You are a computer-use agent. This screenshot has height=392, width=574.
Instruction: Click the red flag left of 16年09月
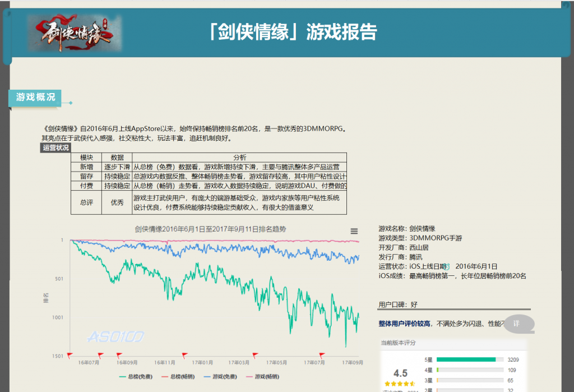pos(119,355)
